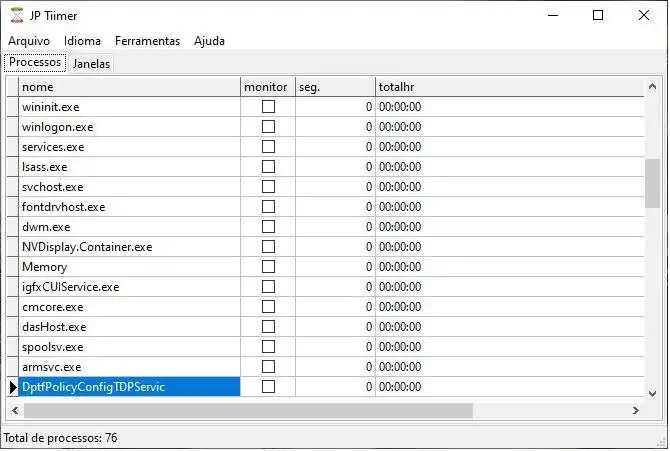Viewport: 670px width, 451px height.
Task: Click the totalhr column header
Action: pos(510,87)
